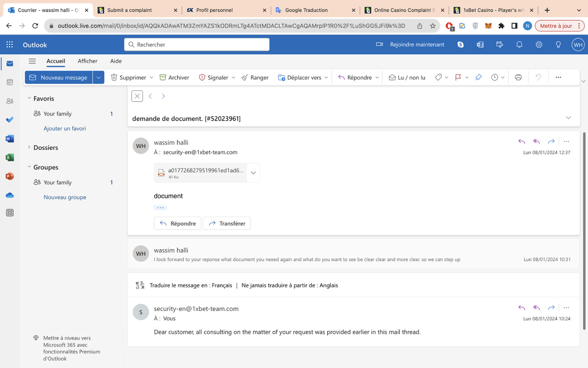588x368 pixels.
Task: Open the notifications bell icon
Action: [x=519, y=45]
